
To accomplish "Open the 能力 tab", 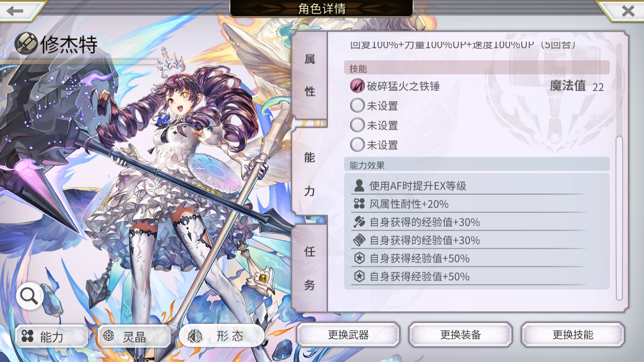I will pos(309,173).
